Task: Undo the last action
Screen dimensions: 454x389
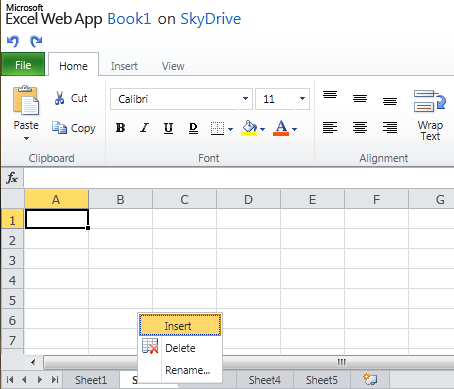Action: (x=13, y=41)
